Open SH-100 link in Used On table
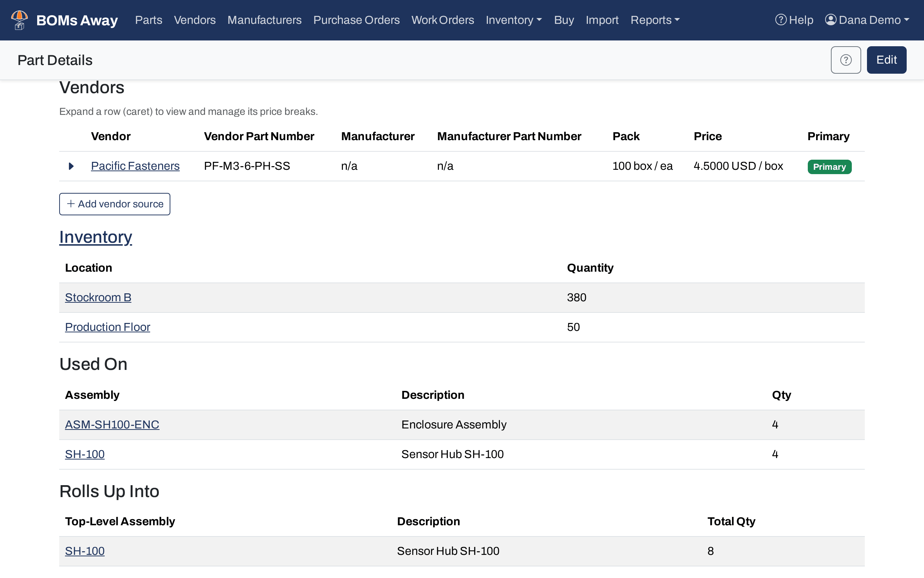 point(85,454)
